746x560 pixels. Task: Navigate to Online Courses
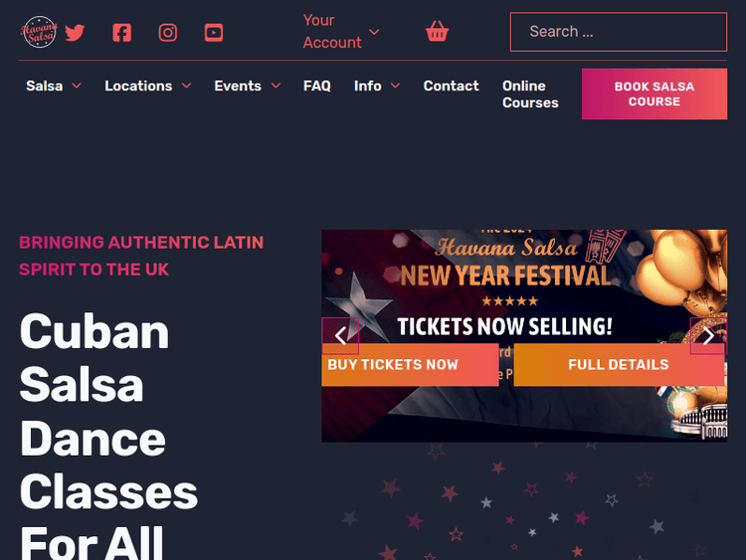[530, 94]
